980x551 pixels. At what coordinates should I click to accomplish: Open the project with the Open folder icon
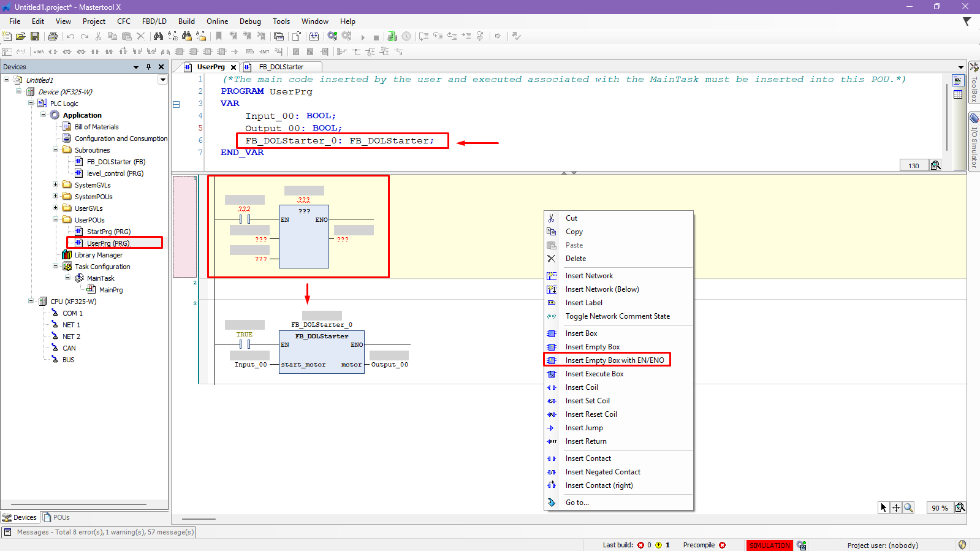[x=21, y=37]
